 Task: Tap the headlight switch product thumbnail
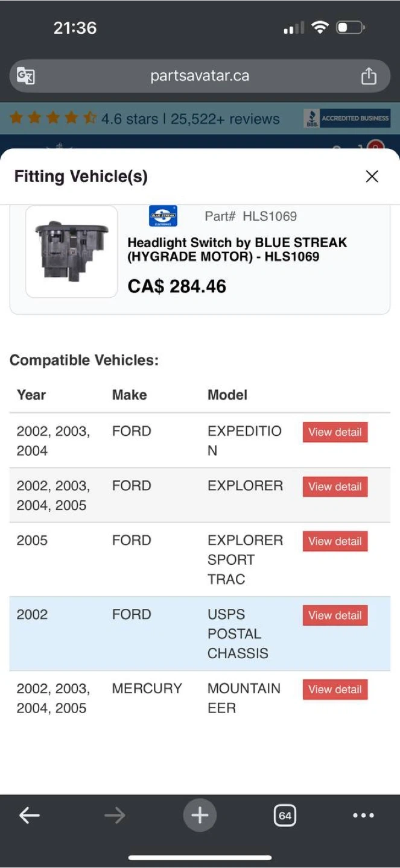[x=72, y=251]
